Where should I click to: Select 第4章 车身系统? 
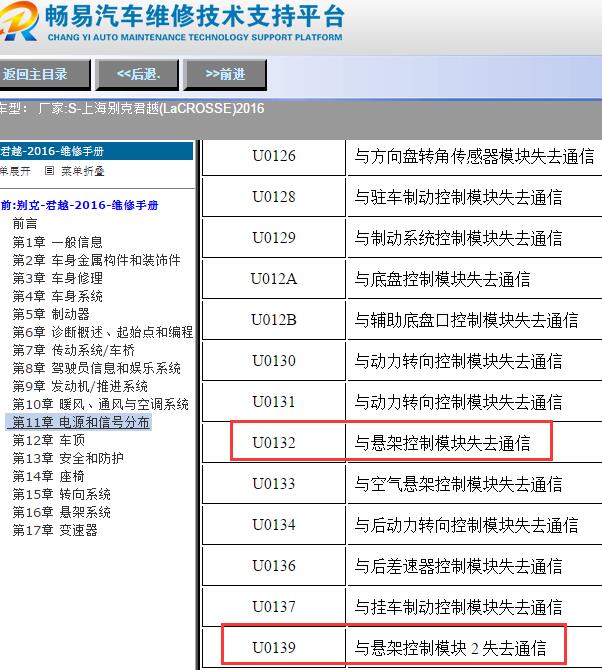coord(57,296)
